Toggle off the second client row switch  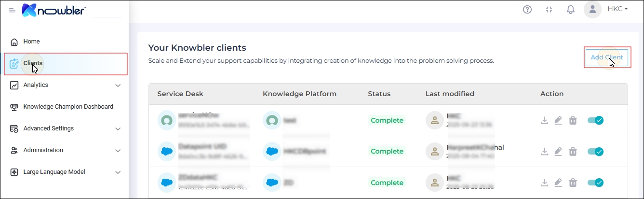tap(595, 152)
